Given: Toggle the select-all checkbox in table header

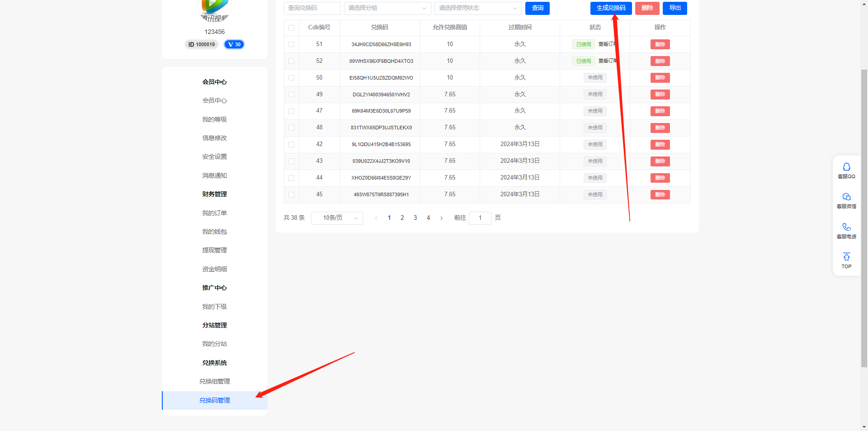Looking at the screenshot, I should (291, 28).
